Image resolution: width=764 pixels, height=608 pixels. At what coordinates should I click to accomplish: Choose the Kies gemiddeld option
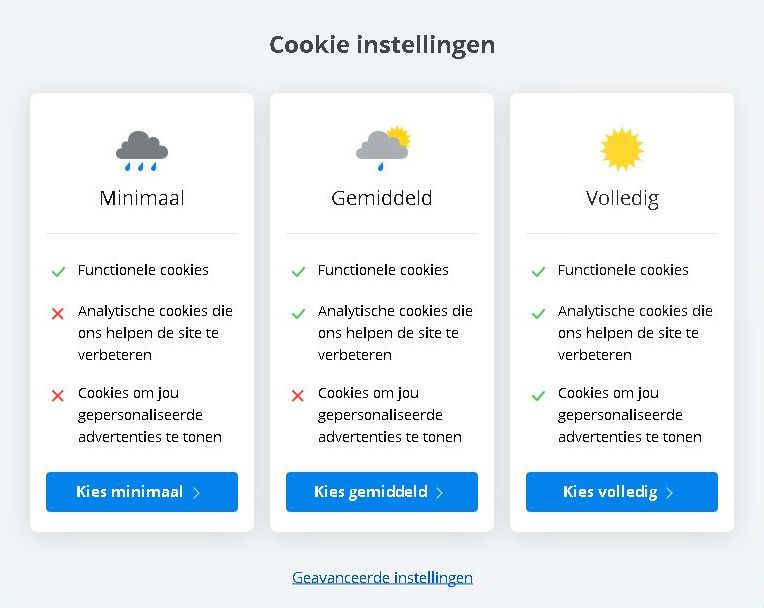(x=382, y=492)
